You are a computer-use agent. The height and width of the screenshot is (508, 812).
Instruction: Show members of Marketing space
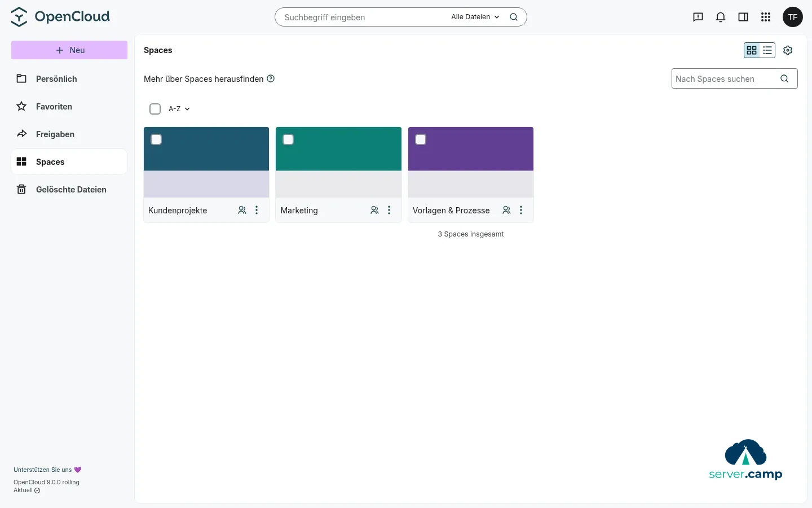click(374, 210)
